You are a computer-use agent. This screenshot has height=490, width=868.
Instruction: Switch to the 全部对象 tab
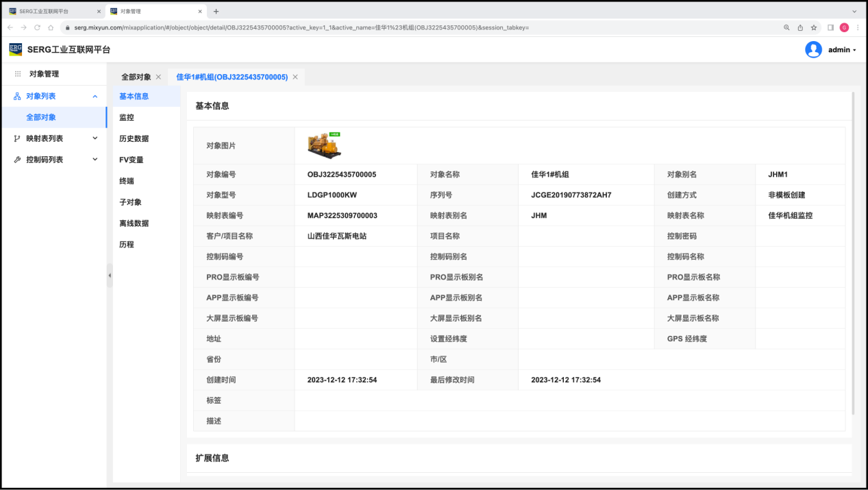coord(136,77)
